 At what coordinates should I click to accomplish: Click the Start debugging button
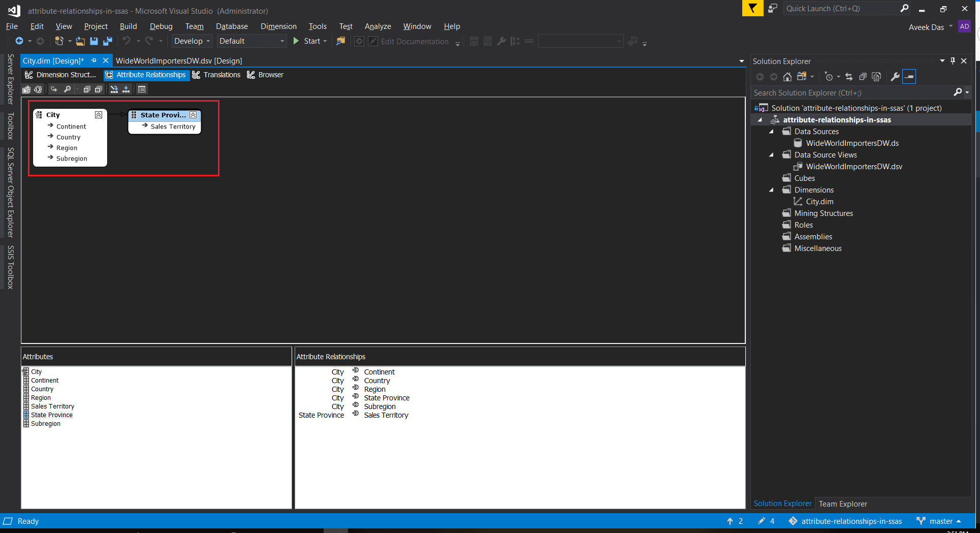(x=307, y=41)
